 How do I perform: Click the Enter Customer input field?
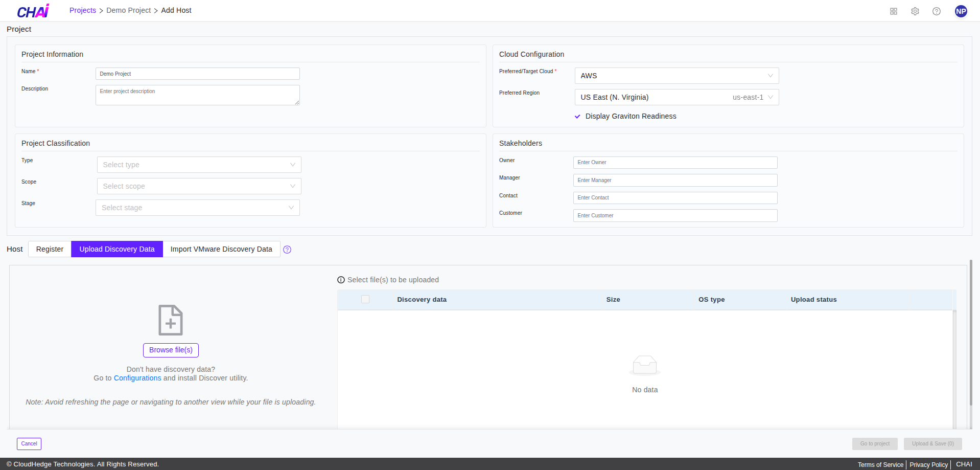tap(675, 215)
